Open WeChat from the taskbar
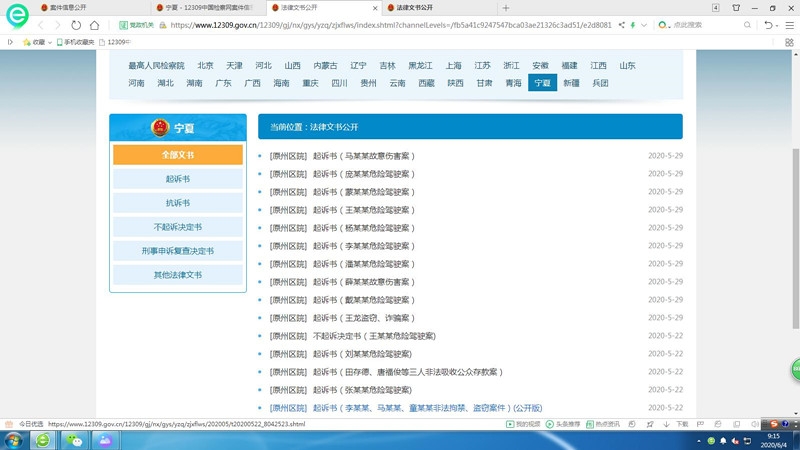800x450 pixels. point(74,440)
